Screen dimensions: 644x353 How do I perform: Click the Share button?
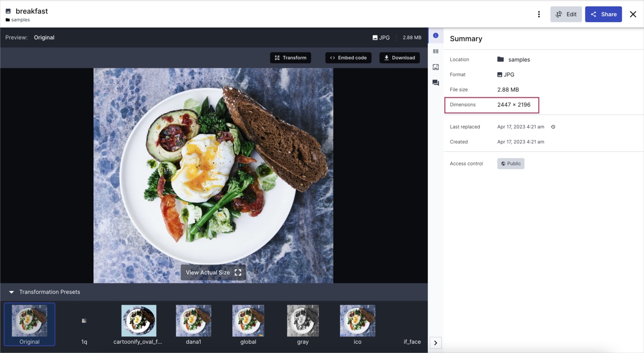pyautogui.click(x=603, y=14)
